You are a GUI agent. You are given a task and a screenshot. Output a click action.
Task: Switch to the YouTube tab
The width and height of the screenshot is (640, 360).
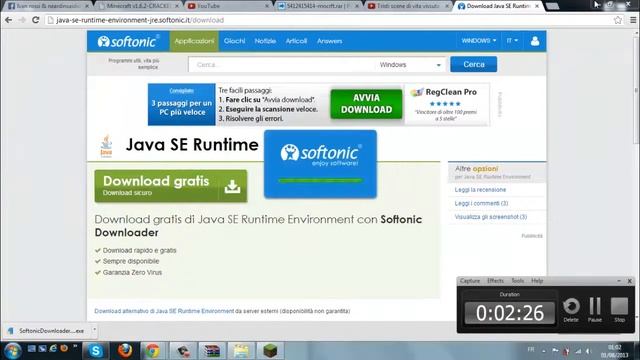pyautogui.click(x=227, y=6)
